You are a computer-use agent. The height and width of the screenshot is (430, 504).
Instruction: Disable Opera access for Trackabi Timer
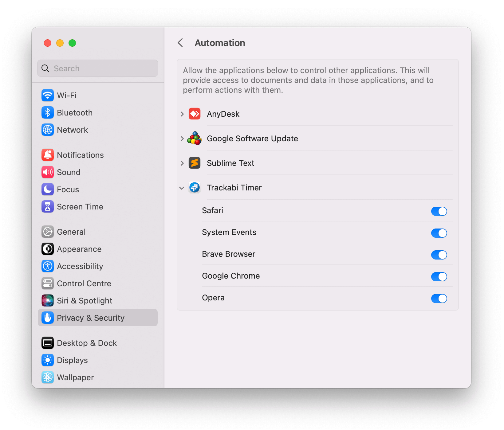439,298
